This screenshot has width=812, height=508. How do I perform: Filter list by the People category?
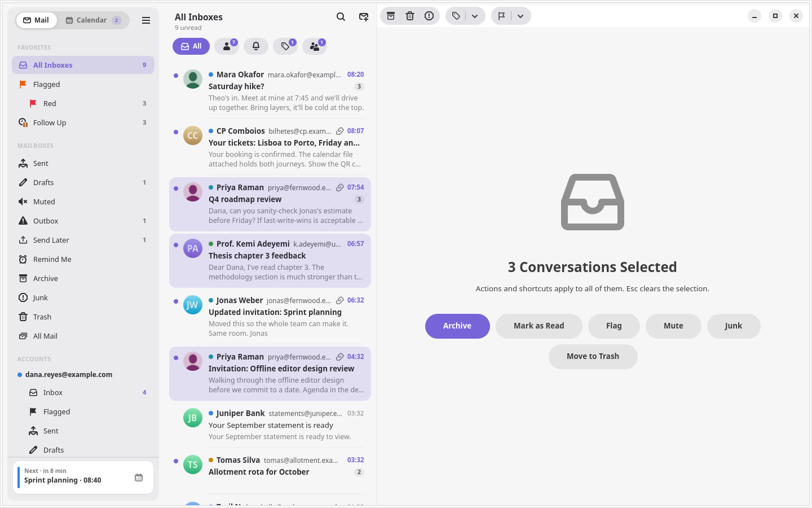point(227,46)
